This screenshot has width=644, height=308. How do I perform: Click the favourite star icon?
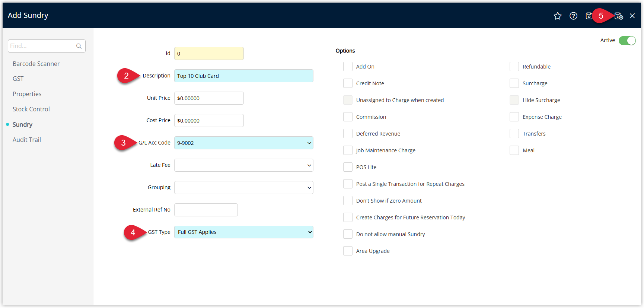(557, 16)
